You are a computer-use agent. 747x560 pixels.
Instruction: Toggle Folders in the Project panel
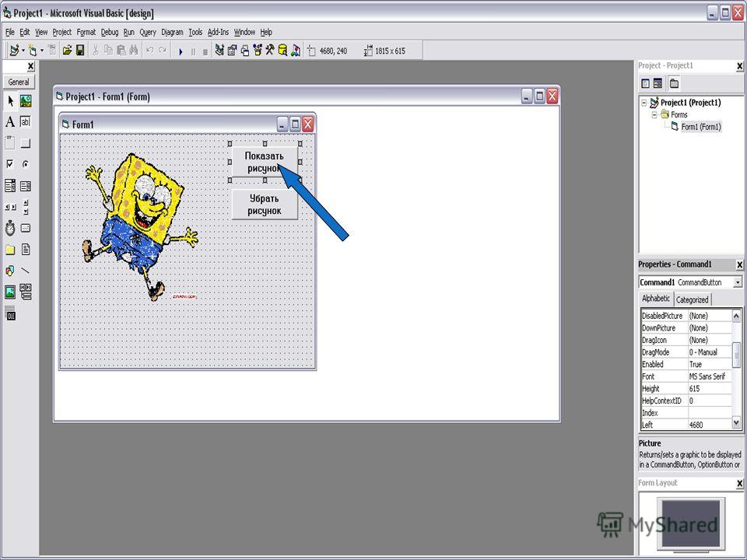(674, 84)
